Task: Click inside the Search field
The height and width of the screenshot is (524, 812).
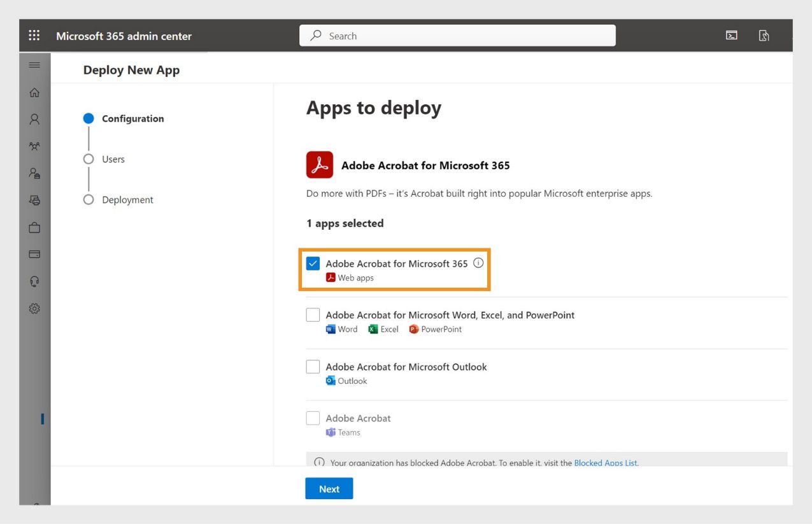Action: pyautogui.click(x=456, y=35)
